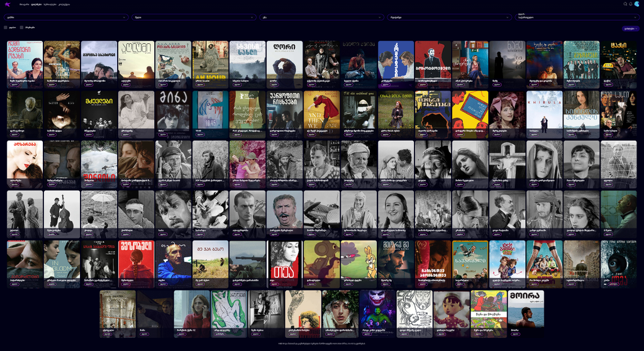Open the '10:45' blue poster
This screenshot has width=644, height=351.
point(210,114)
